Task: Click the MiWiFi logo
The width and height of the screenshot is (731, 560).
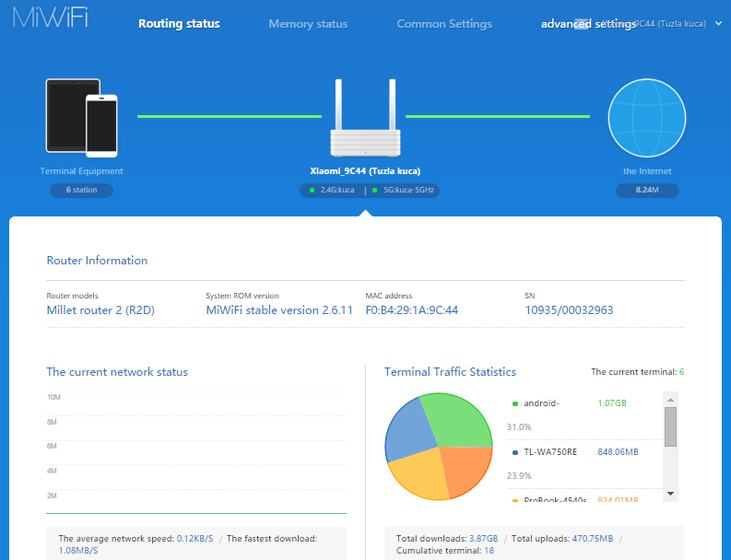Action: tap(51, 18)
